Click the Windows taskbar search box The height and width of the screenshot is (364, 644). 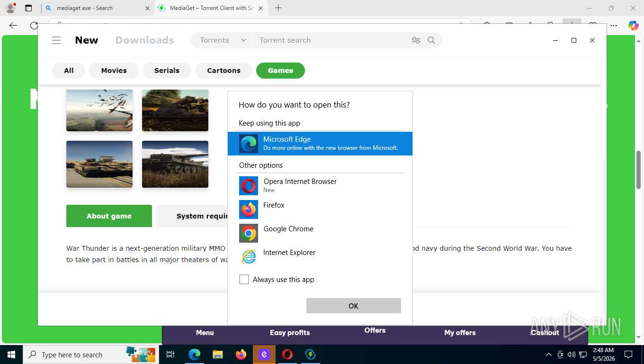pyautogui.click(x=90, y=355)
